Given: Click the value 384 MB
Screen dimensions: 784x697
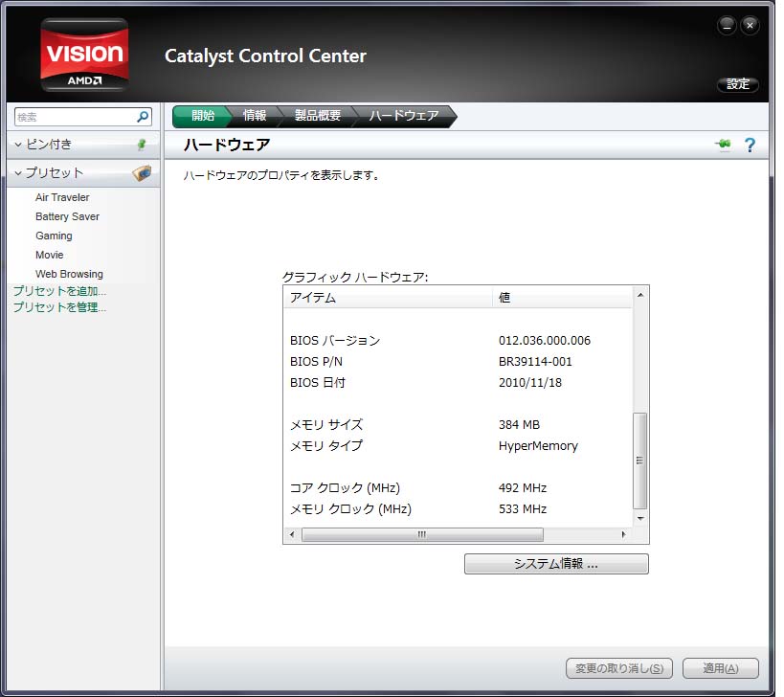Looking at the screenshot, I should (x=519, y=424).
